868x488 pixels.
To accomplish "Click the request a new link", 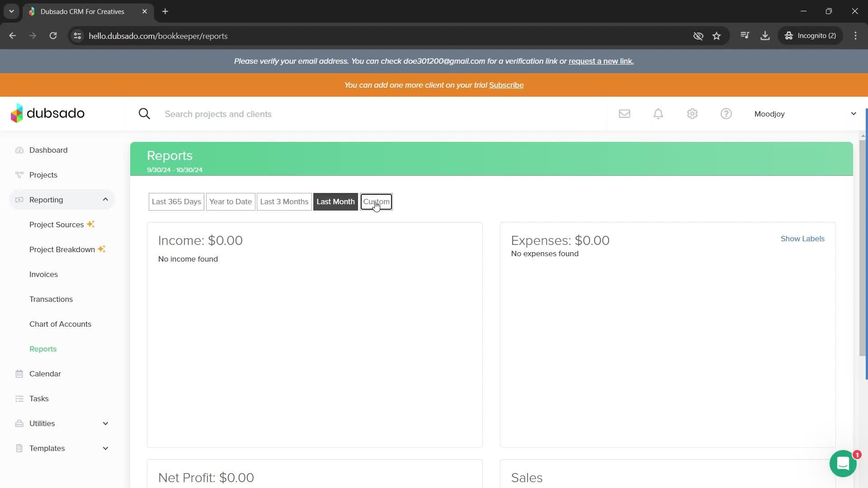I will click(601, 61).
